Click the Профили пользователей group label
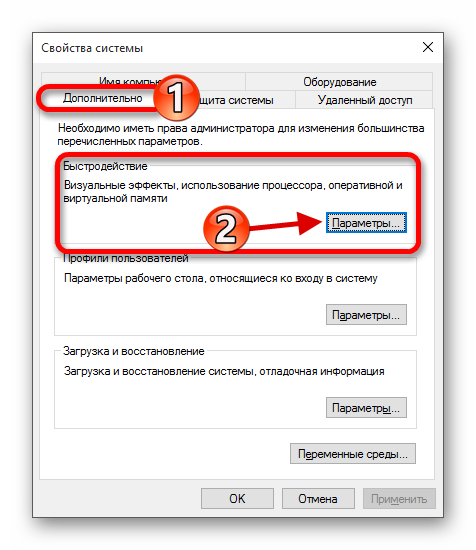Viewport: 476px width, 550px height. click(x=126, y=259)
